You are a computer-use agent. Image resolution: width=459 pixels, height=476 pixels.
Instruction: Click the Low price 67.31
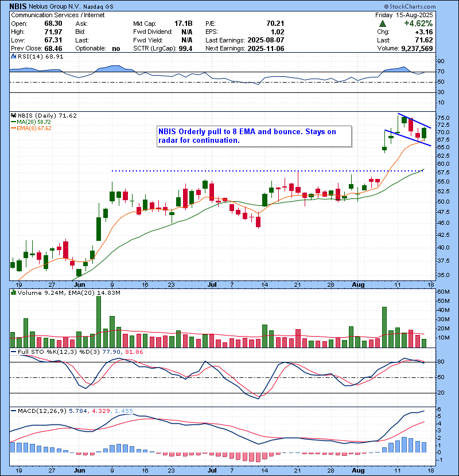(x=53, y=40)
